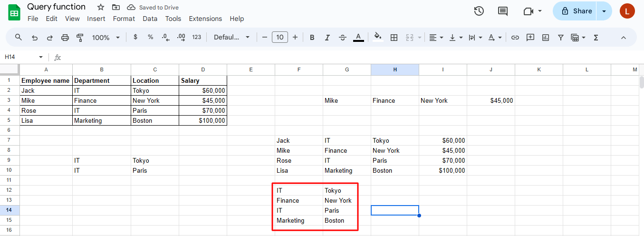The image size is (644, 236).
Task: Open the Data menu
Action: 150,19
